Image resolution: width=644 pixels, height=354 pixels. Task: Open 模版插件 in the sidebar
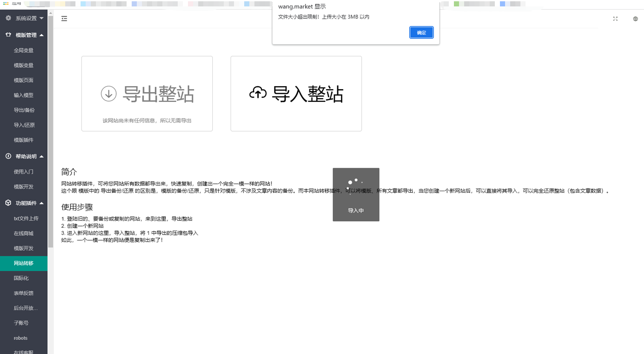[23, 140]
